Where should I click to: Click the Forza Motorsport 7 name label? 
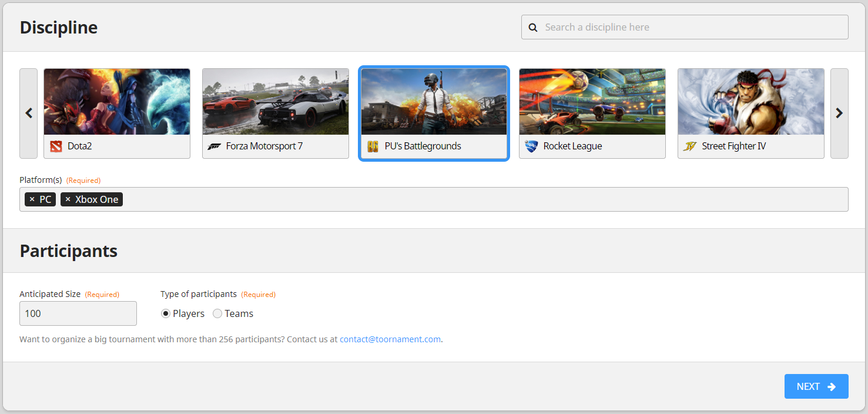[x=264, y=146]
